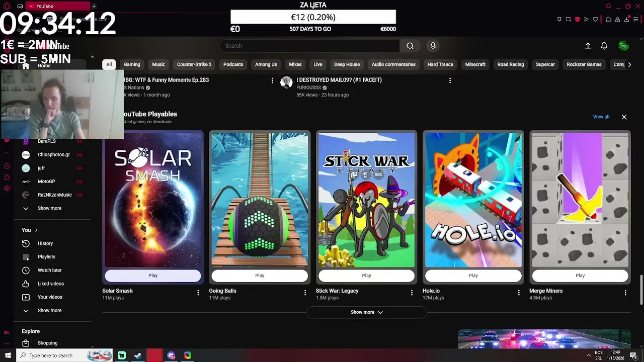Image resolution: width=644 pixels, height=362 pixels.
Task: Click the page vertical scrollbar thumb
Action: (x=641, y=290)
